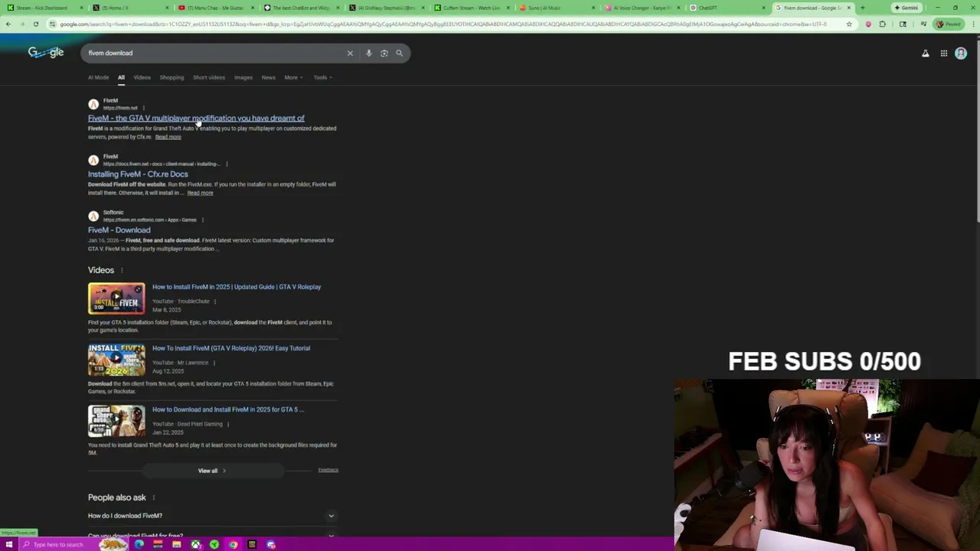Open the Softonic 'FiveM - Download' result
Viewport: 980px width, 551px height.
coord(119,230)
